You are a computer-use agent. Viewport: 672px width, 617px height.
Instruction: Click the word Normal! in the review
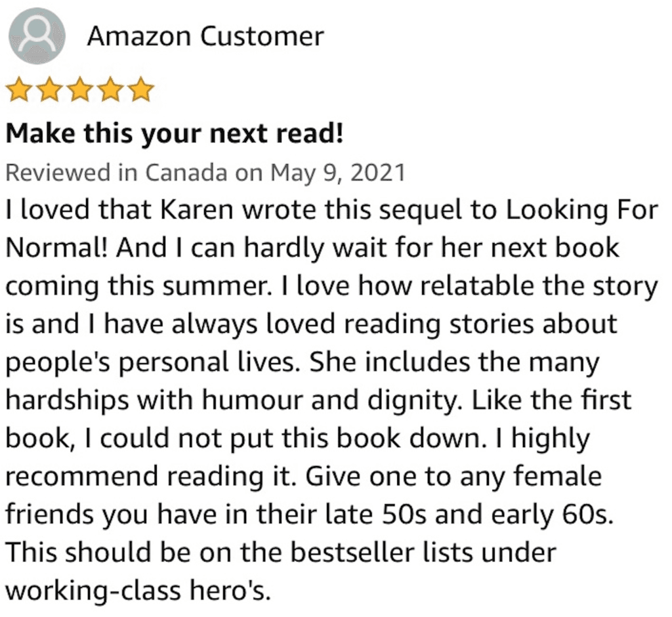tap(56, 248)
